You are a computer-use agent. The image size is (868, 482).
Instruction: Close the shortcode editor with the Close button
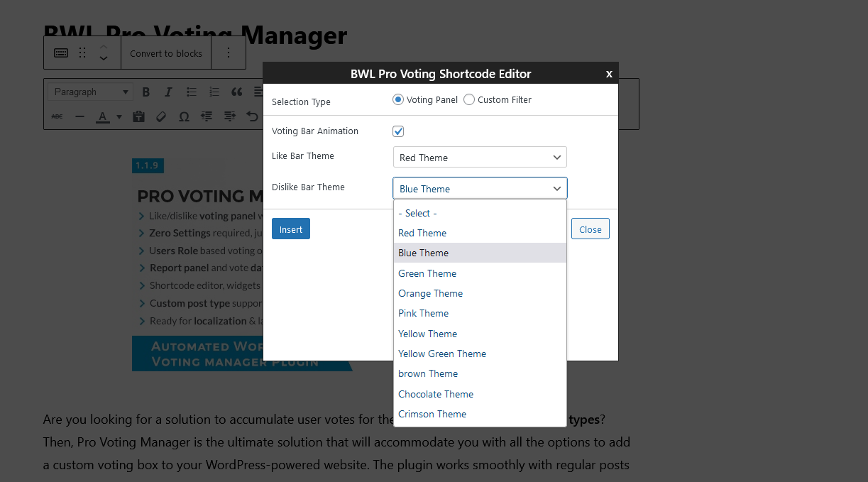coord(590,229)
